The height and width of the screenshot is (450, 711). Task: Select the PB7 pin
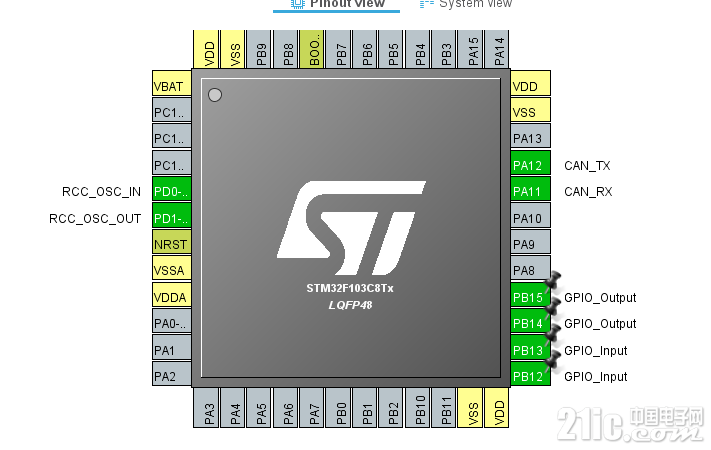coord(338,49)
